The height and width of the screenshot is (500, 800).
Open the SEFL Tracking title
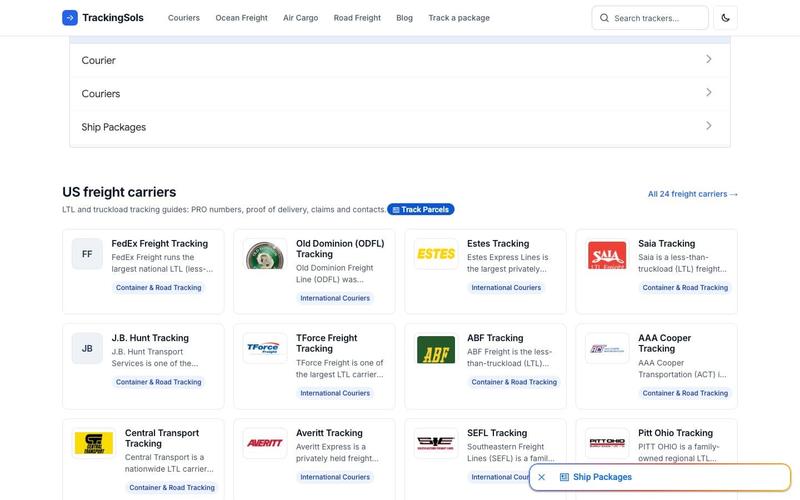497,433
